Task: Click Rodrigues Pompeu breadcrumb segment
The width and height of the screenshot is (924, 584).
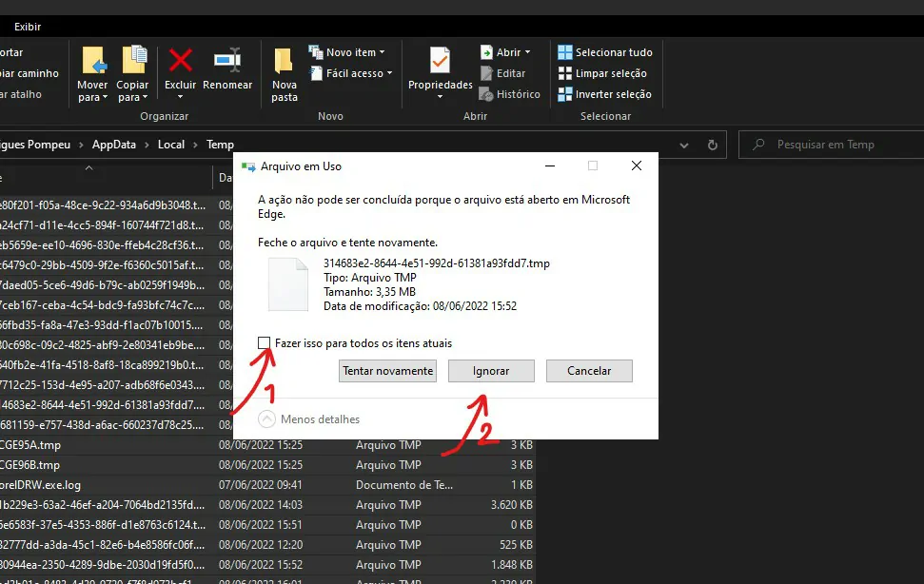Action: click(35, 145)
